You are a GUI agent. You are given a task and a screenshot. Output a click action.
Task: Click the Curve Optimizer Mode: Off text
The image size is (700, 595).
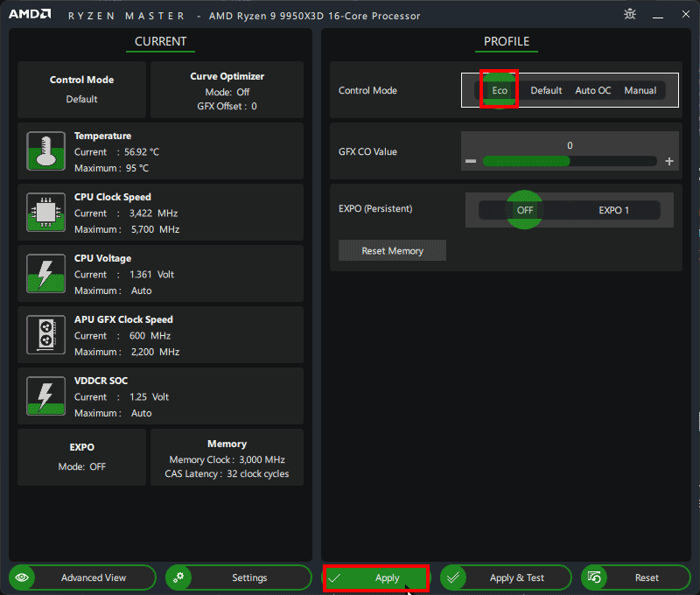[227, 92]
